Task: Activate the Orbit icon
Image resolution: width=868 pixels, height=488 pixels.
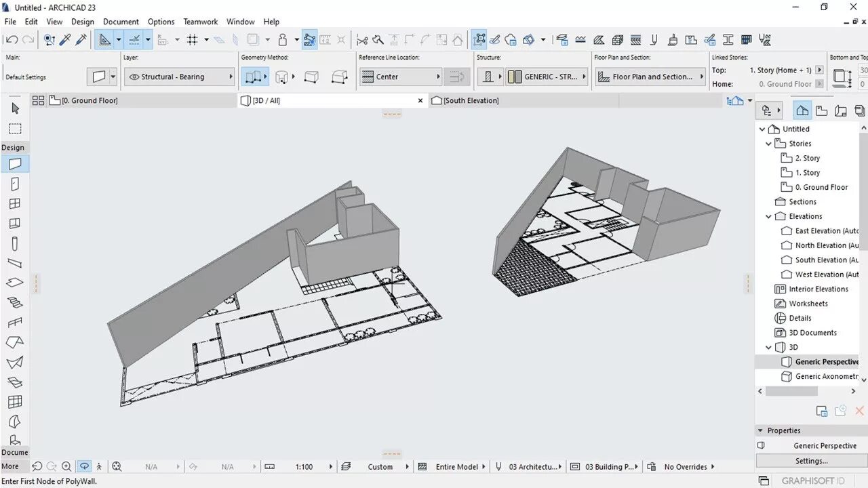Action: point(84,466)
